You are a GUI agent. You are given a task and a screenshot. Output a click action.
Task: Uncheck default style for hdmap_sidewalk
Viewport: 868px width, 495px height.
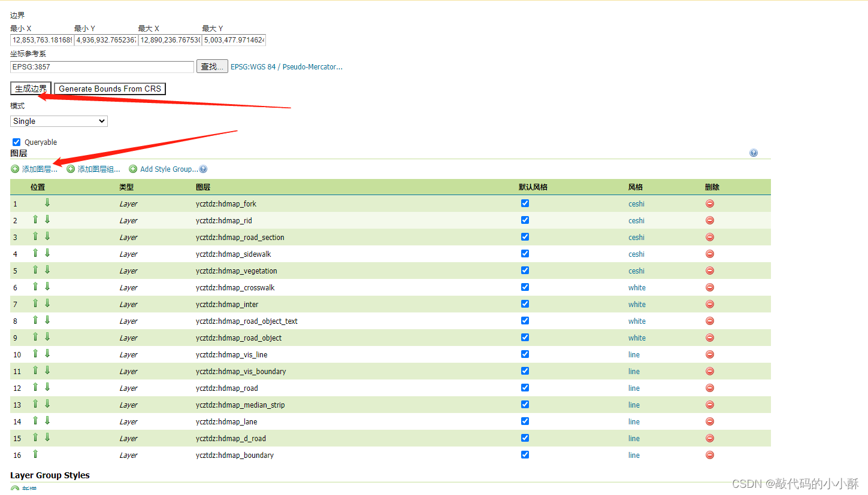point(525,253)
